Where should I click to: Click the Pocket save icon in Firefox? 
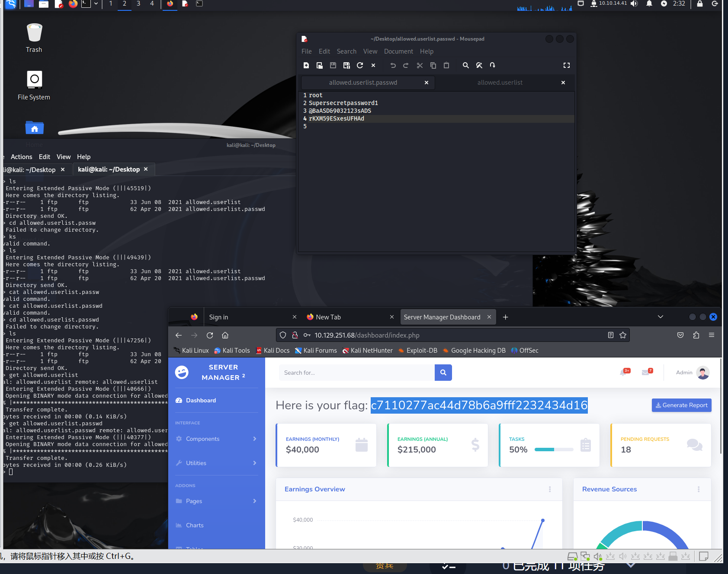tap(680, 335)
